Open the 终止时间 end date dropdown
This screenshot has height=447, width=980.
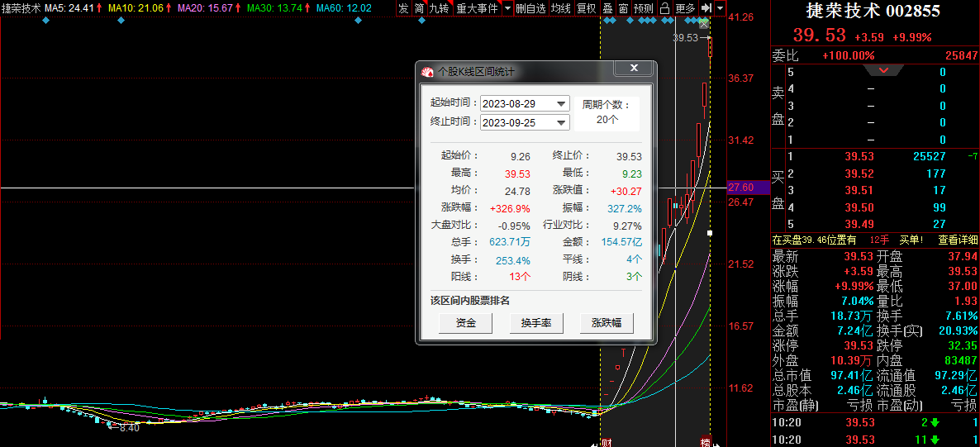[562, 122]
